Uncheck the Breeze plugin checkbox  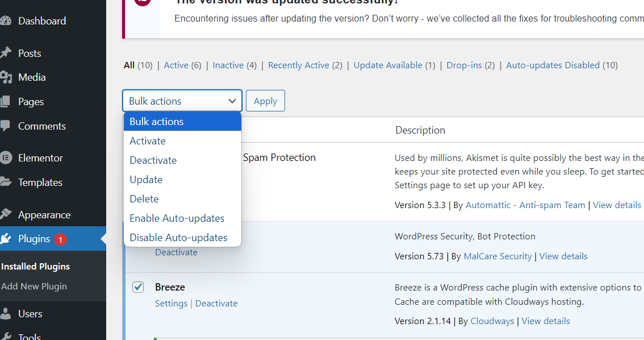138,287
